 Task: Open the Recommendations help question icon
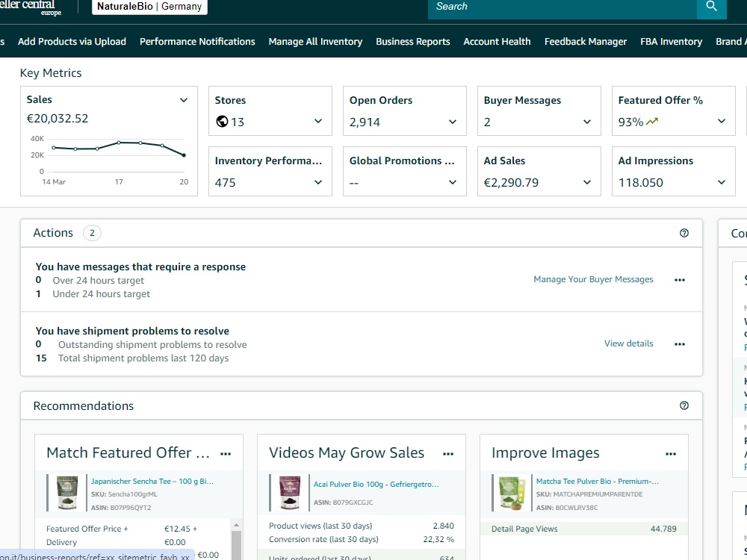tap(684, 405)
